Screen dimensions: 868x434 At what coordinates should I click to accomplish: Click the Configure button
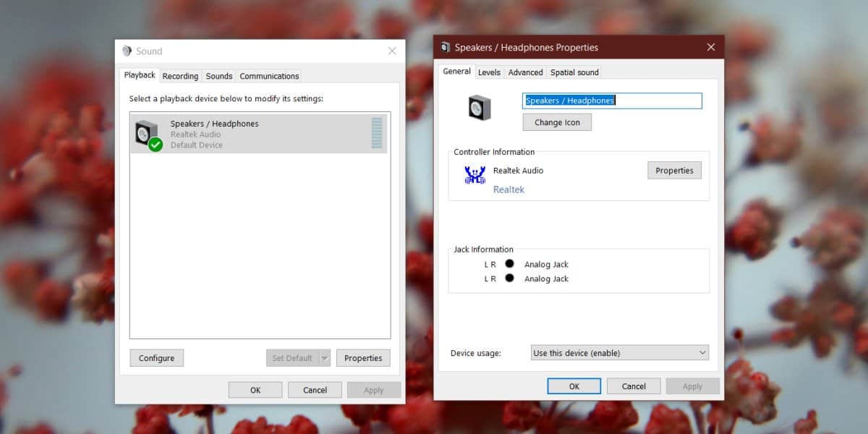(x=157, y=358)
